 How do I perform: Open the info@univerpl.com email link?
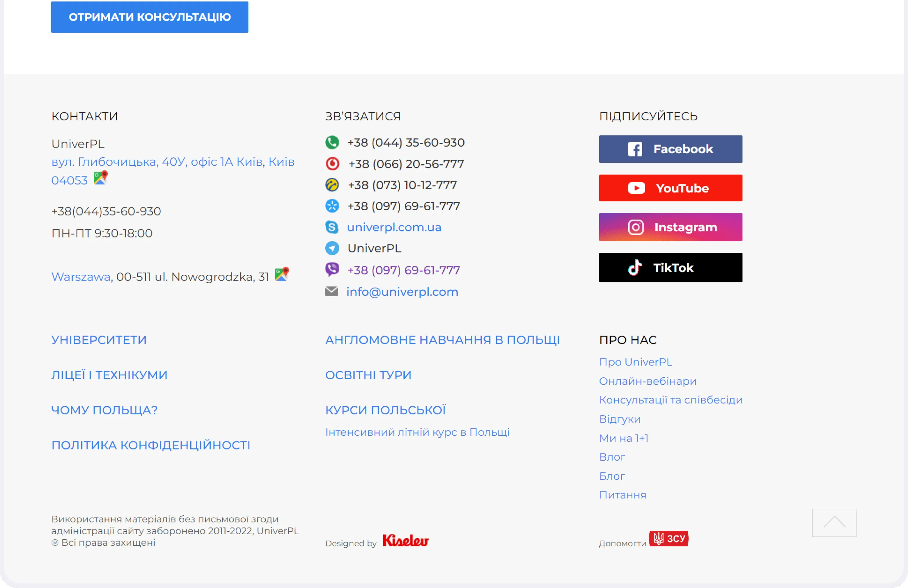click(x=402, y=292)
